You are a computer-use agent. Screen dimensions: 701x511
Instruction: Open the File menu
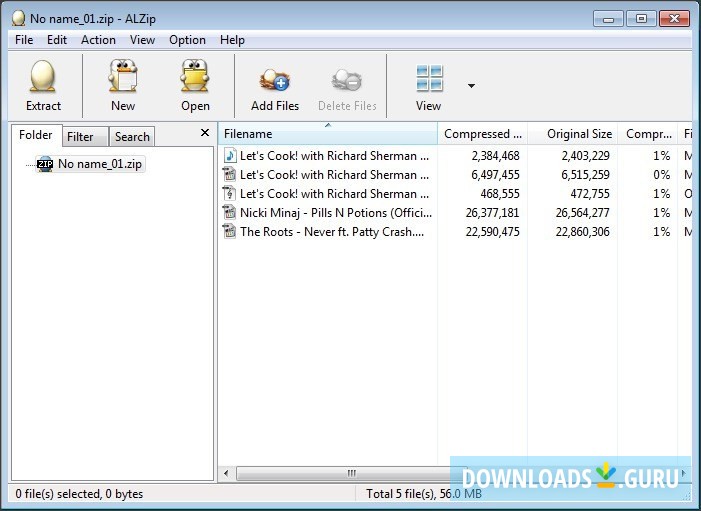click(24, 40)
